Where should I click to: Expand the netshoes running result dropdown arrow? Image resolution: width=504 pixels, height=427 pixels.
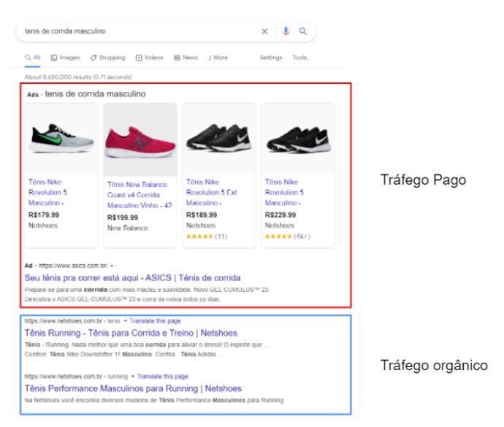132,376
